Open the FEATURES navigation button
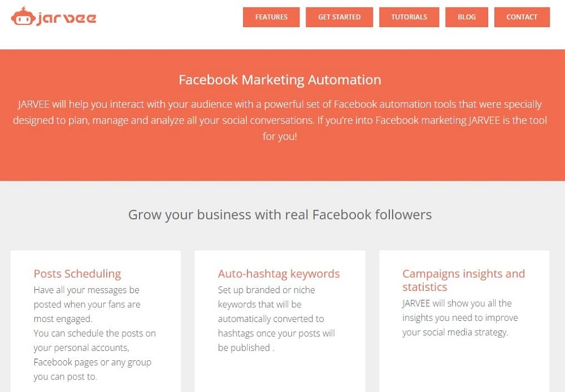Screen dimensions: 565x392 271,17
